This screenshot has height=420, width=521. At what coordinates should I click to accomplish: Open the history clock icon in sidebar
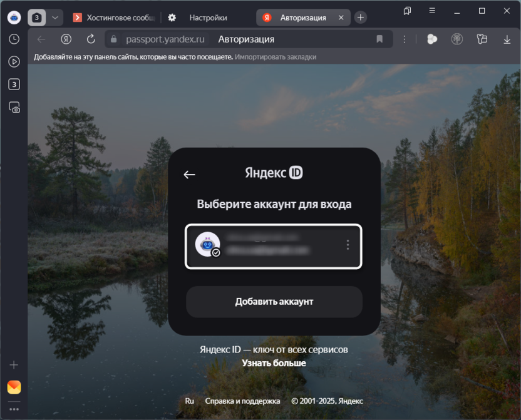(14, 39)
